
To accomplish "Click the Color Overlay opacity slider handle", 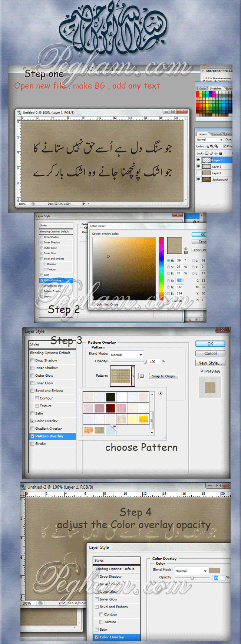I will point(192,578).
